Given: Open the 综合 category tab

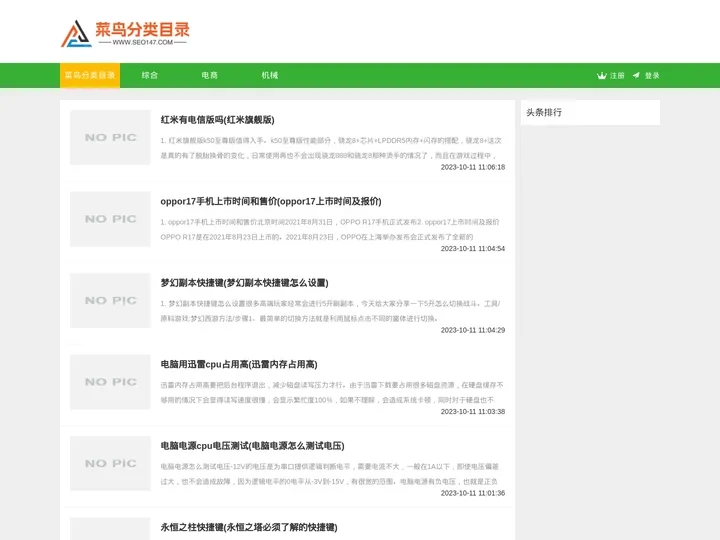Looking at the screenshot, I should point(150,75).
